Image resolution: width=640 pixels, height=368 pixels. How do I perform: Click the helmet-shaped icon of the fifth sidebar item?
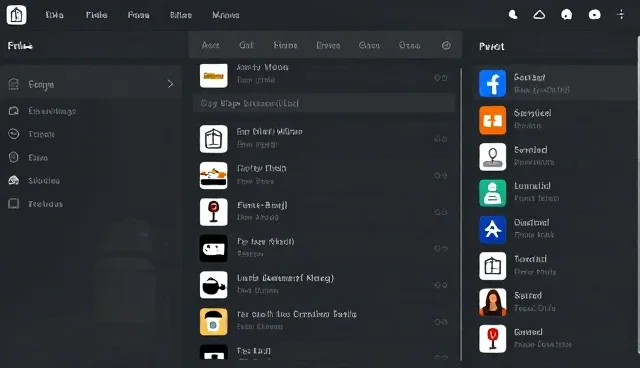tap(14, 180)
